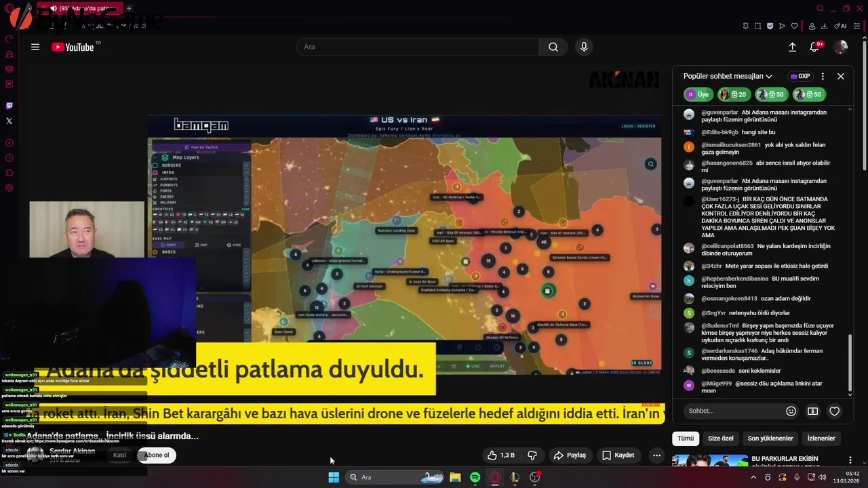Select the Son yüklenenler filter chip
This screenshot has width=868, height=488.
[x=770, y=439]
